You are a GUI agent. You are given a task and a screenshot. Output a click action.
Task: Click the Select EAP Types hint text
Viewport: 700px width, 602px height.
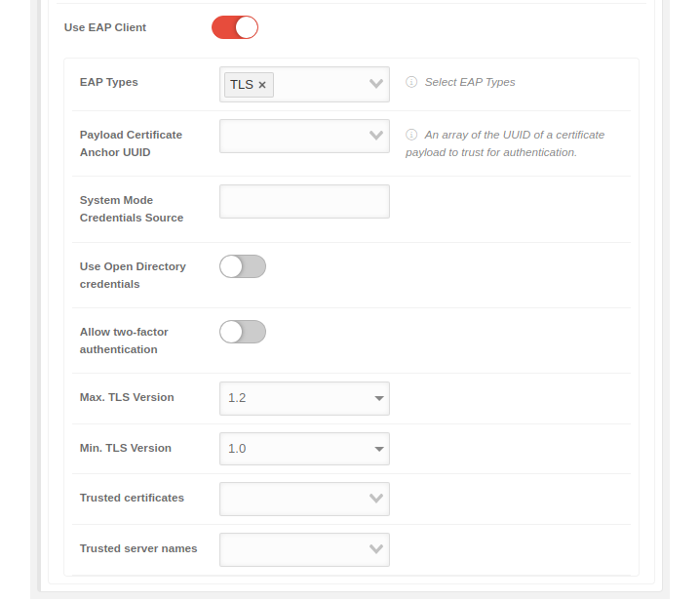pyautogui.click(x=470, y=82)
